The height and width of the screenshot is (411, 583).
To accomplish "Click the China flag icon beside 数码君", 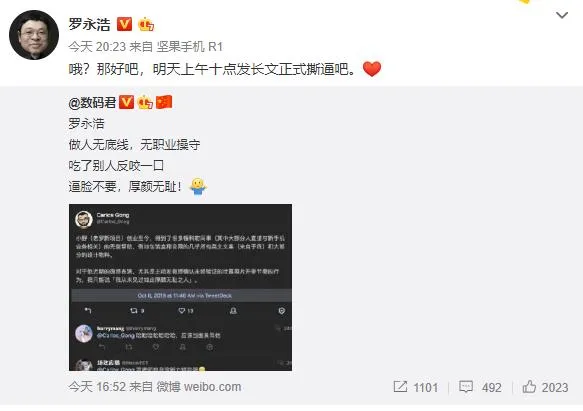I will tap(164, 102).
